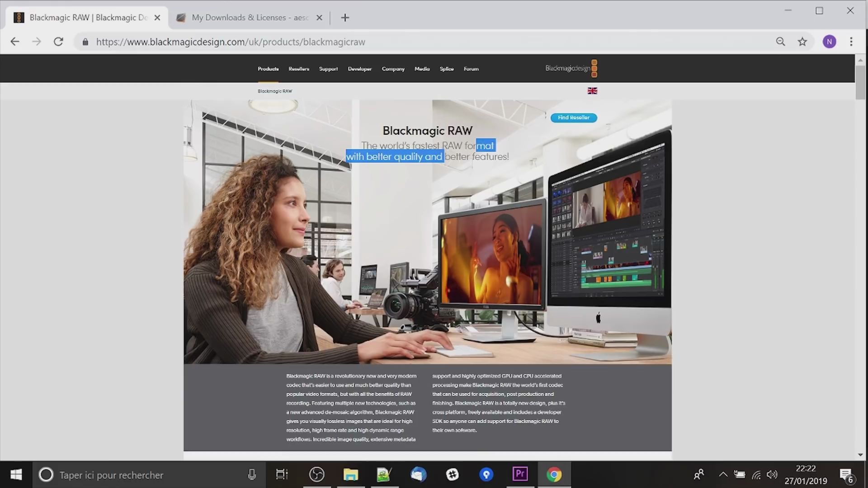
Task: Click the Blackmagicdesign logo
Action: (571, 68)
